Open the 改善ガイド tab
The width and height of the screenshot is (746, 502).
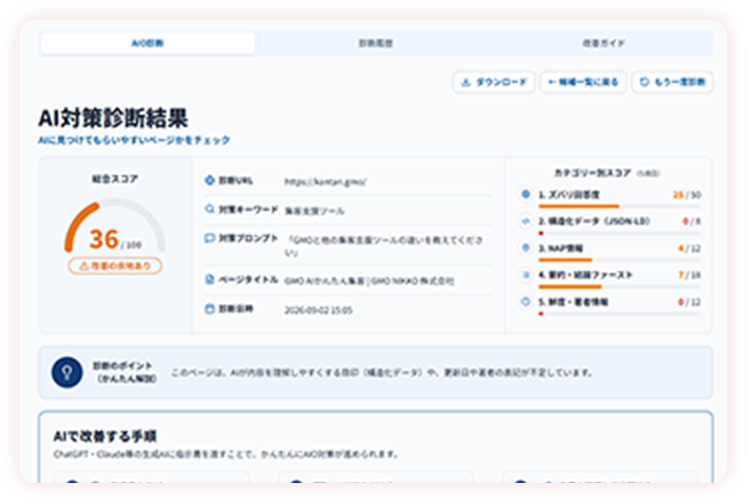click(x=603, y=43)
